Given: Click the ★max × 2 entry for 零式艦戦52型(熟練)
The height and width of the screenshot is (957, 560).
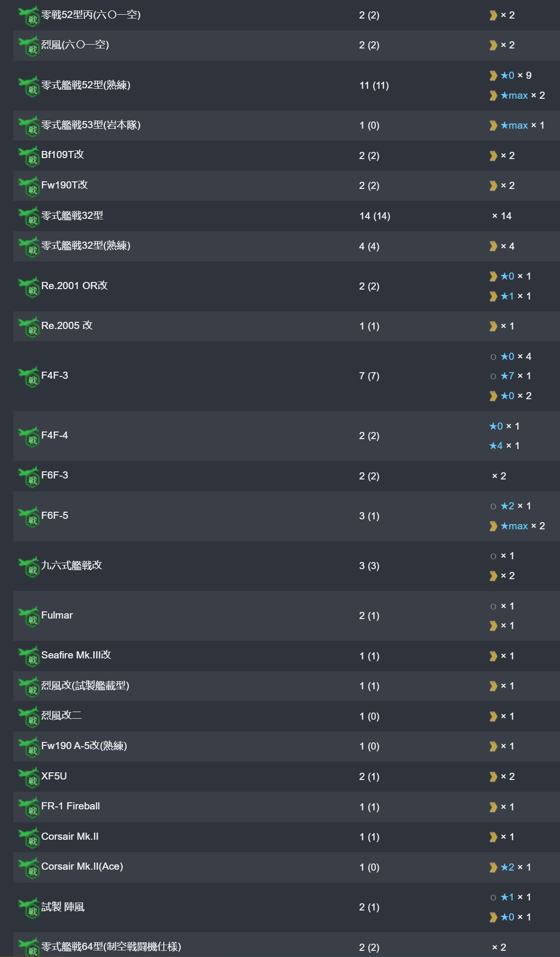Looking at the screenshot, I should point(523,95).
